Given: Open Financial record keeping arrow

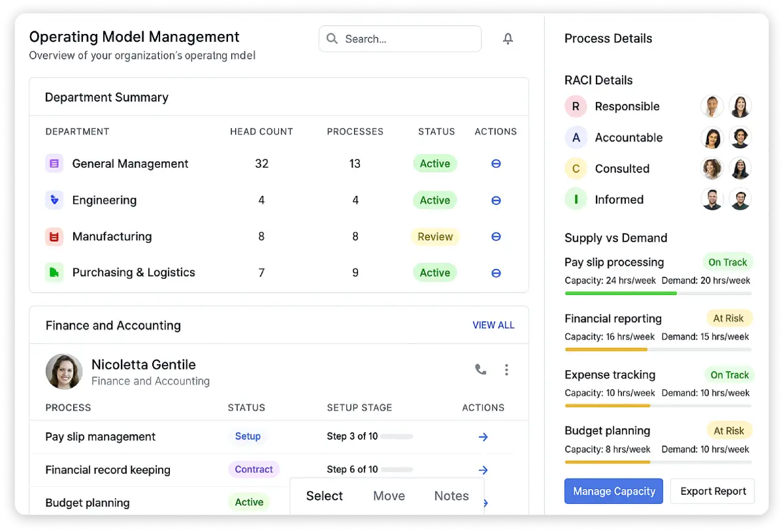Looking at the screenshot, I should (x=483, y=470).
